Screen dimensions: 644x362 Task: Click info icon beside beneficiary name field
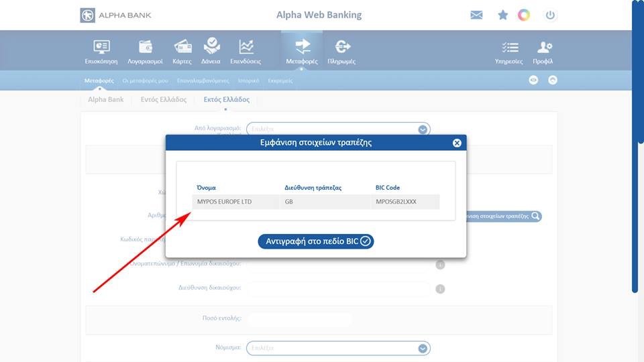point(440,265)
